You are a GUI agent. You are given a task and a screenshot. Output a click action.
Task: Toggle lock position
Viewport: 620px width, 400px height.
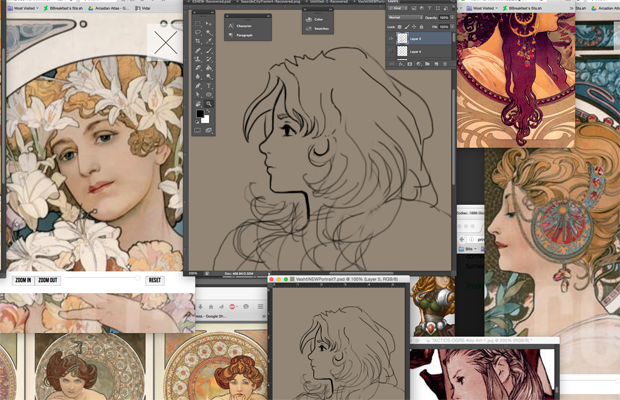pos(414,27)
